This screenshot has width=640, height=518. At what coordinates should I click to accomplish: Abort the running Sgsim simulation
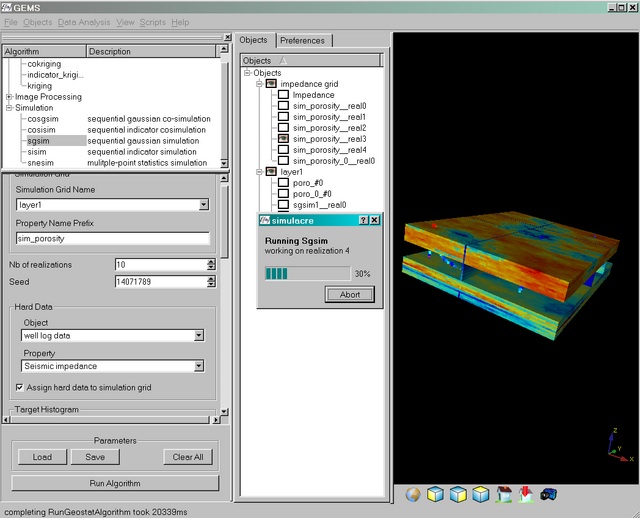click(x=350, y=294)
